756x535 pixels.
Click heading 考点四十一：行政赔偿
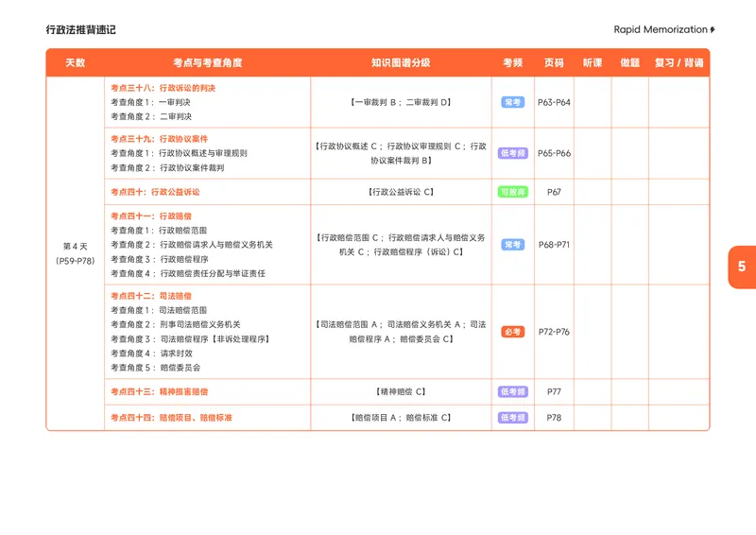click(x=151, y=216)
